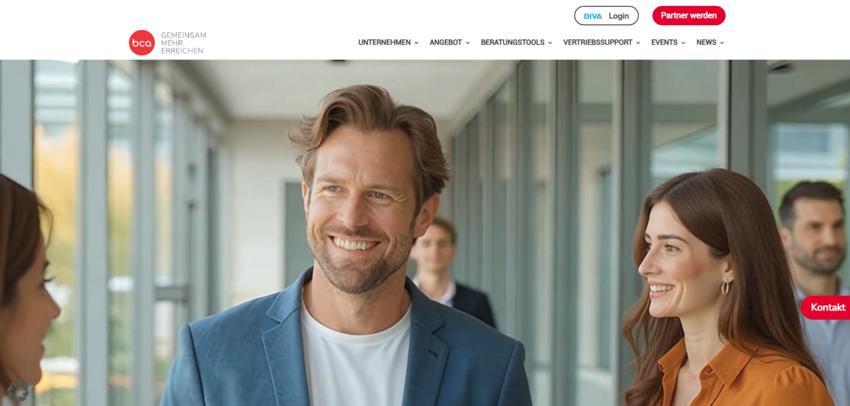The width and height of the screenshot is (850, 406).
Task: Open the Unternehmen menu item
Action: coord(384,42)
